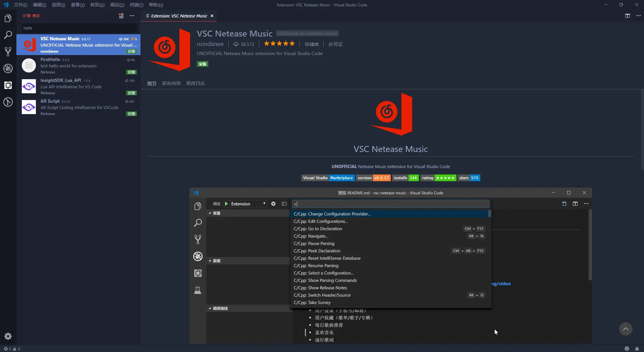Open the Explorer view in activity bar
The width and height of the screenshot is (644, 352).
click(8, 18)
